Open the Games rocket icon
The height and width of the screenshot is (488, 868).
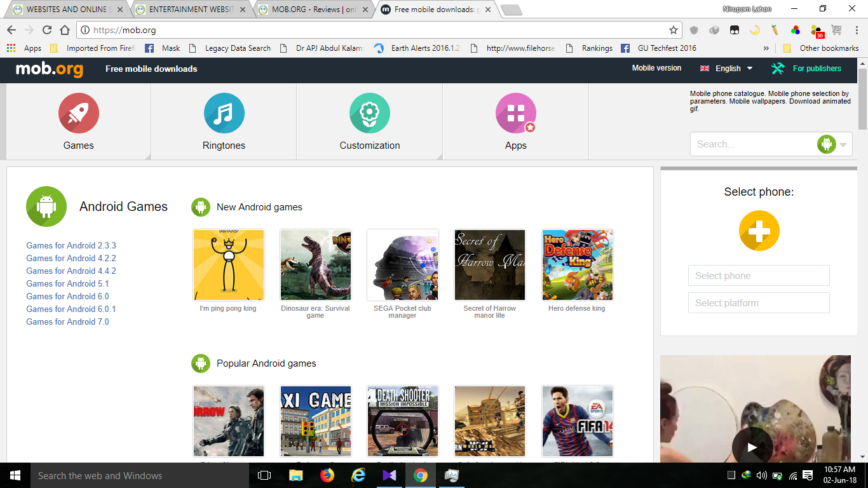(x=79, y=113)
